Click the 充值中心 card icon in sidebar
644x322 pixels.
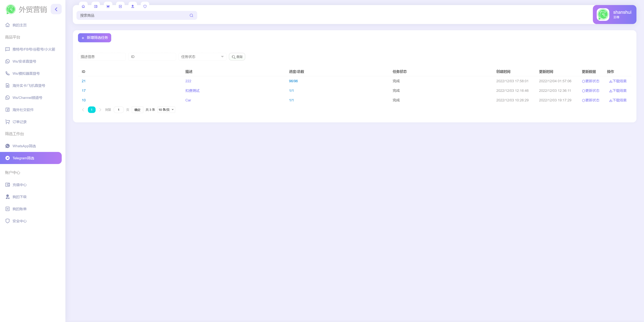(8, 185)
